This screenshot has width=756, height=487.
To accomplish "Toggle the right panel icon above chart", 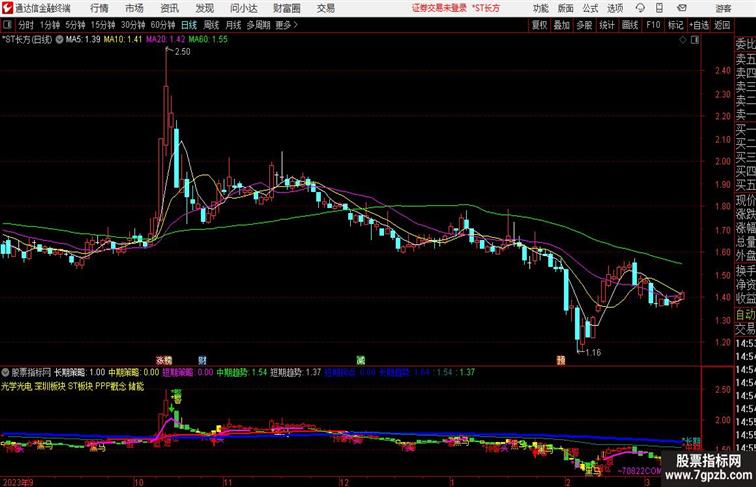I will point(695,41).
